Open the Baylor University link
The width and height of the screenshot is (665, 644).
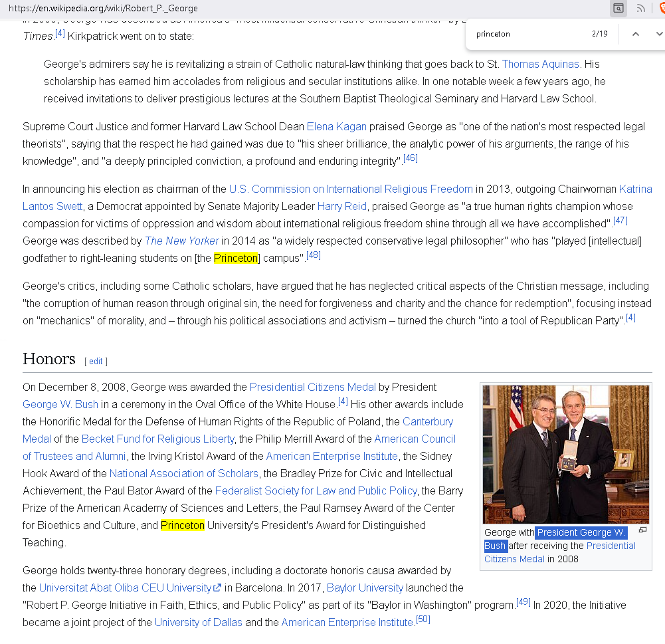[x=365, y=588]
